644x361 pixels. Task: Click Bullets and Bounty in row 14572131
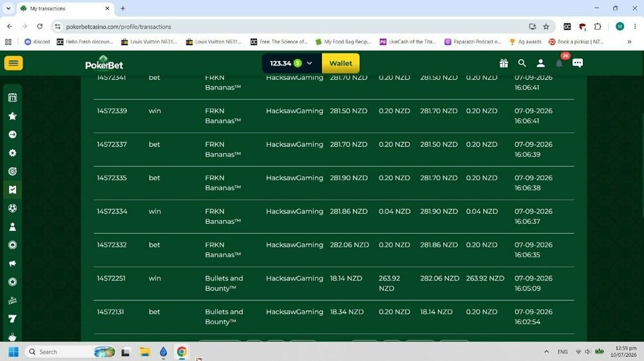[224, 317]
